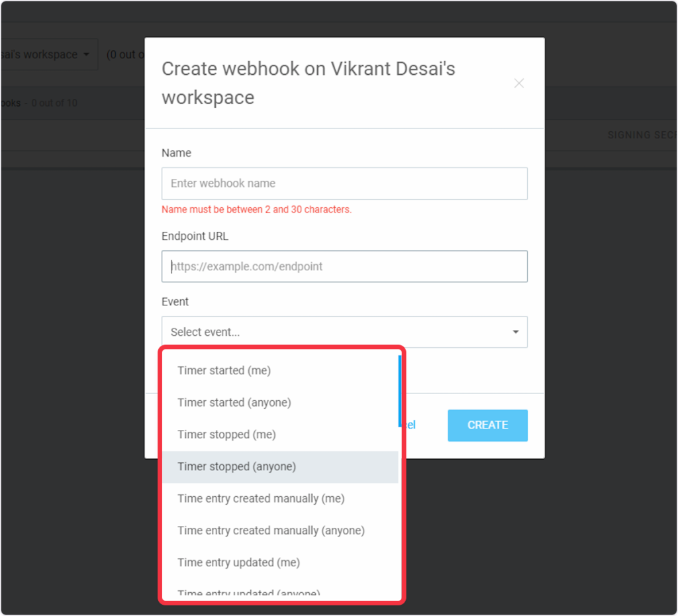The image size is (678, 616).
Task: Click the Cancel link beside CREATE
Action: (410, 425)
